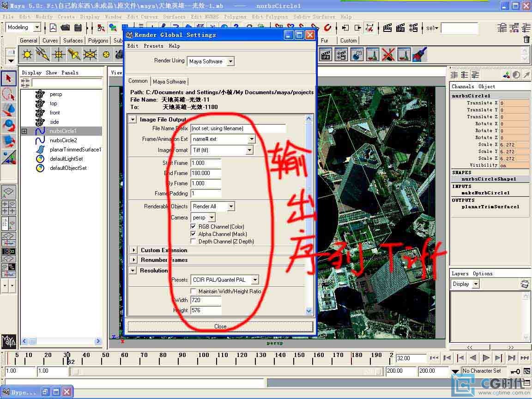Collapse the Resolution section
532x399 pixels.
pyautogui.click(x=133, y=271)
